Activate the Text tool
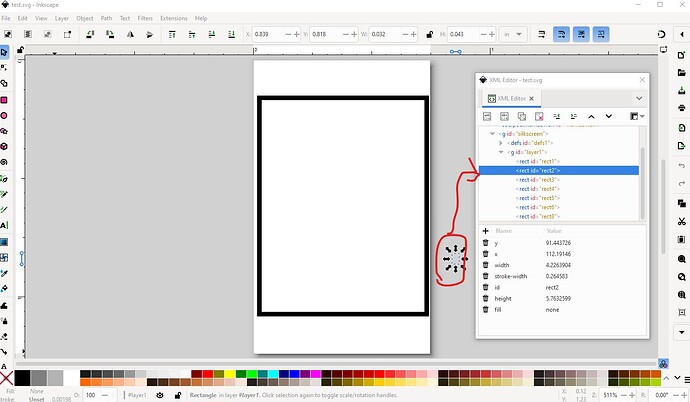Image resolution: width=690 pixels, height=402 pixels. coord(4,226)
